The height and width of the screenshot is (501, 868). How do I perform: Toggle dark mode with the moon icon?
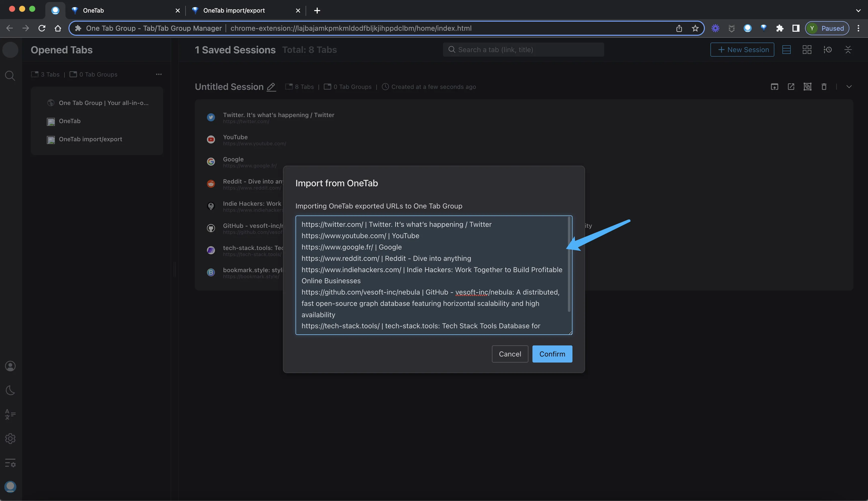10,390
